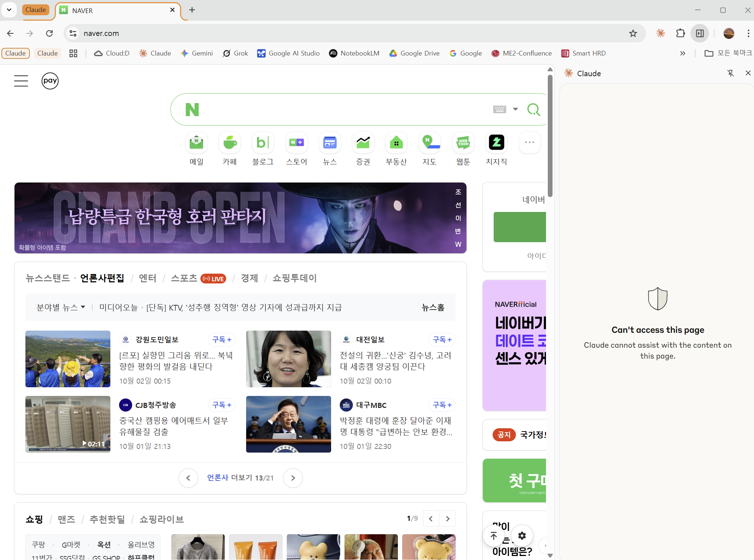Screen dimensions: 754x560
Task: Open the Naver Mail shortcut icon
Action: 196,143
